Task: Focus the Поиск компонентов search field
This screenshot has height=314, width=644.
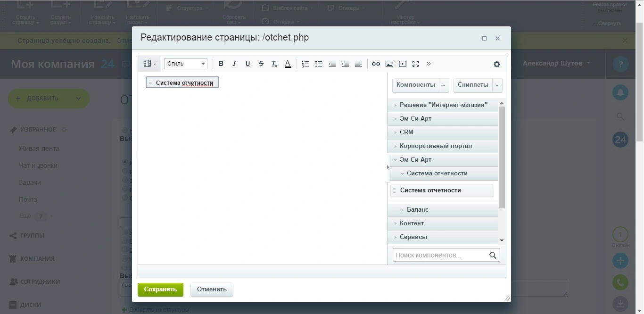Action: [x=446, y=255]
